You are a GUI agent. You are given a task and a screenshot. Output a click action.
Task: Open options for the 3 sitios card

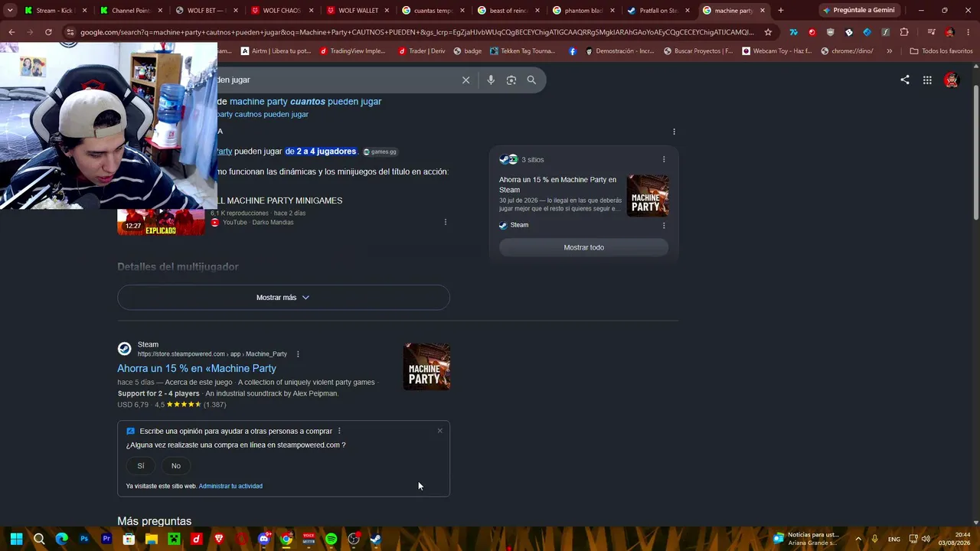(664, 159)
